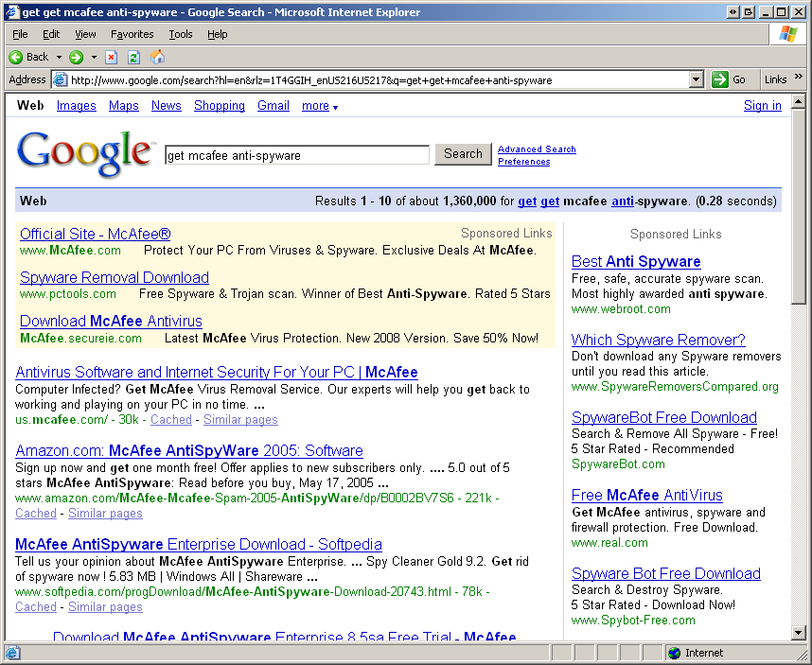Click in the Google search query box
The height and width of the screenshot is (665, 812).
pos(297,155)
